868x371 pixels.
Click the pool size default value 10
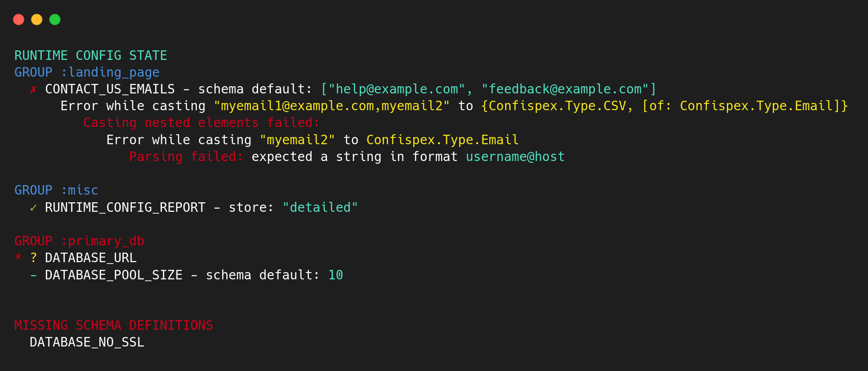click(336, 275)
